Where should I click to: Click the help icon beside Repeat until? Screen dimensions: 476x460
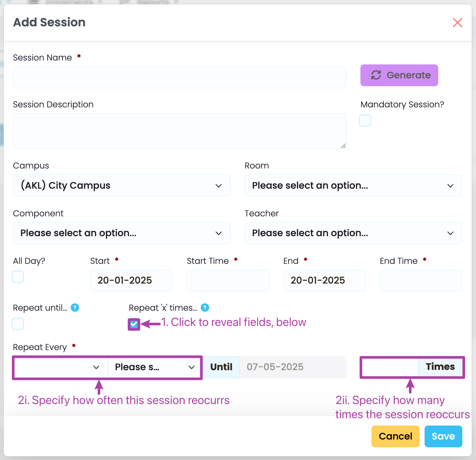75,307
